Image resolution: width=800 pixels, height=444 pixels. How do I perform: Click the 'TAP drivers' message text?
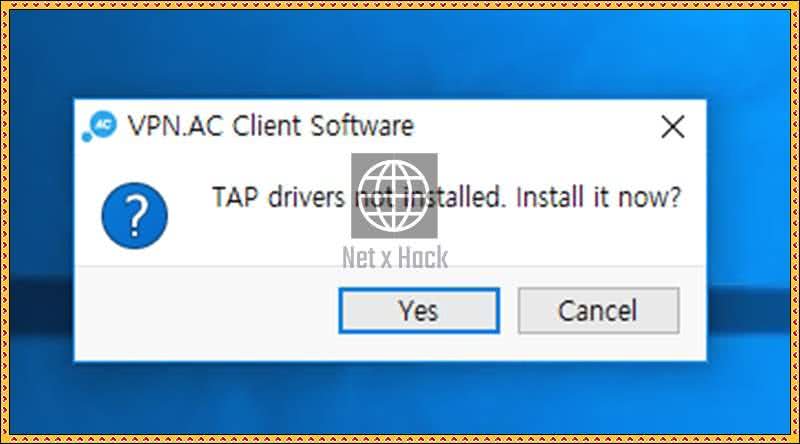278,198
